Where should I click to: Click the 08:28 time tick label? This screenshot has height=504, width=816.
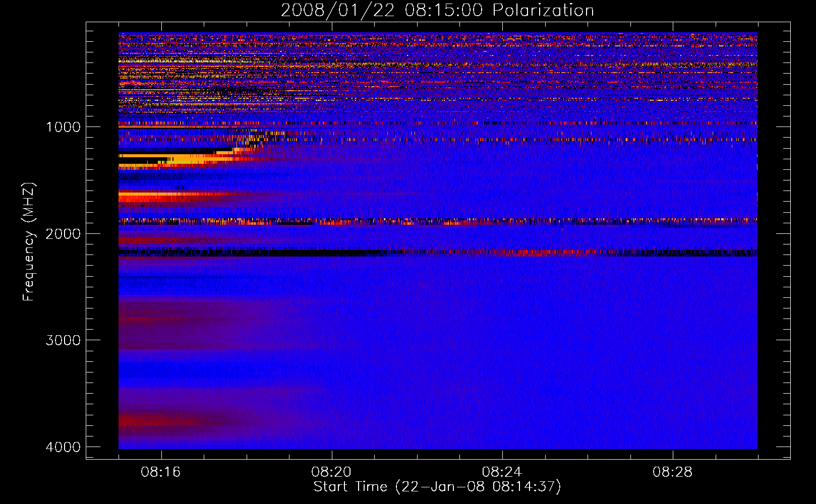click(673, 472)
